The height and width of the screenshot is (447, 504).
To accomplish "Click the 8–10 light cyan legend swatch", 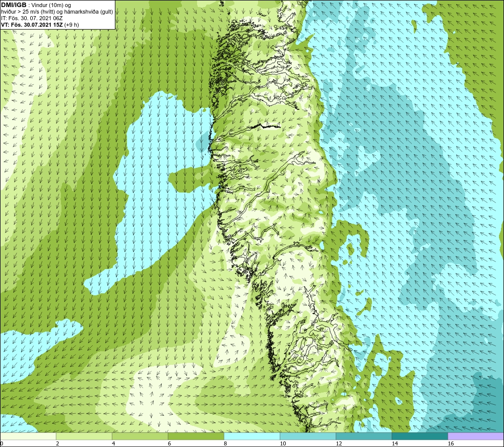I will 251,436.
